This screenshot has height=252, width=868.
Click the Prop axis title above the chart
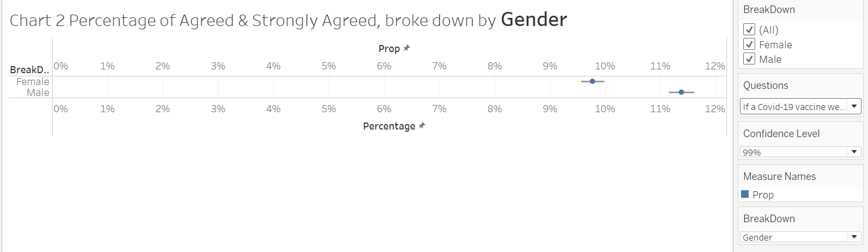(389, 49)
